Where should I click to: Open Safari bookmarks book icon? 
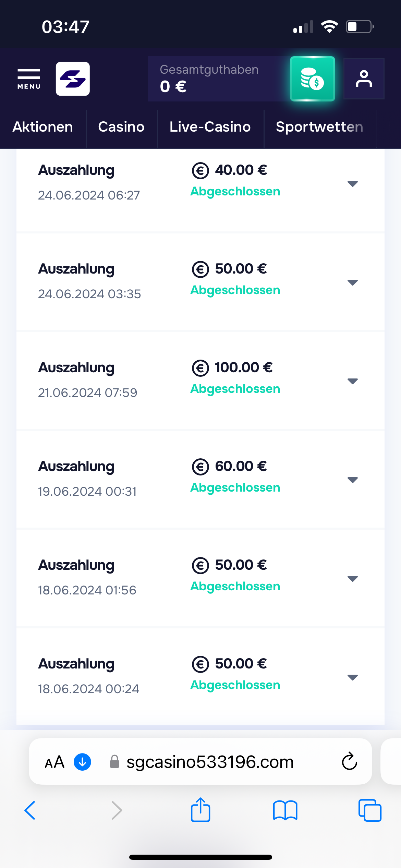(285, 810)
